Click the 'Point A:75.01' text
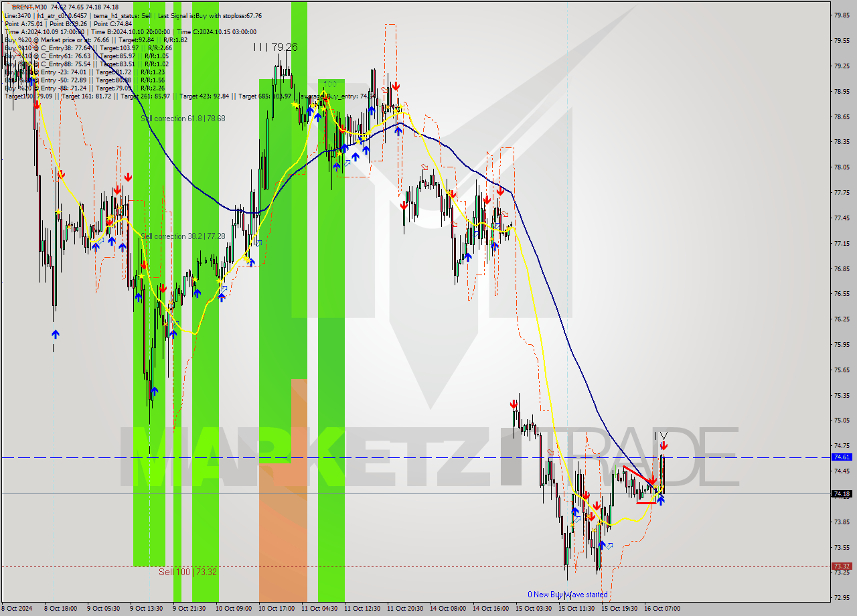Screen dimensions: 857x616 pos(24,23)
